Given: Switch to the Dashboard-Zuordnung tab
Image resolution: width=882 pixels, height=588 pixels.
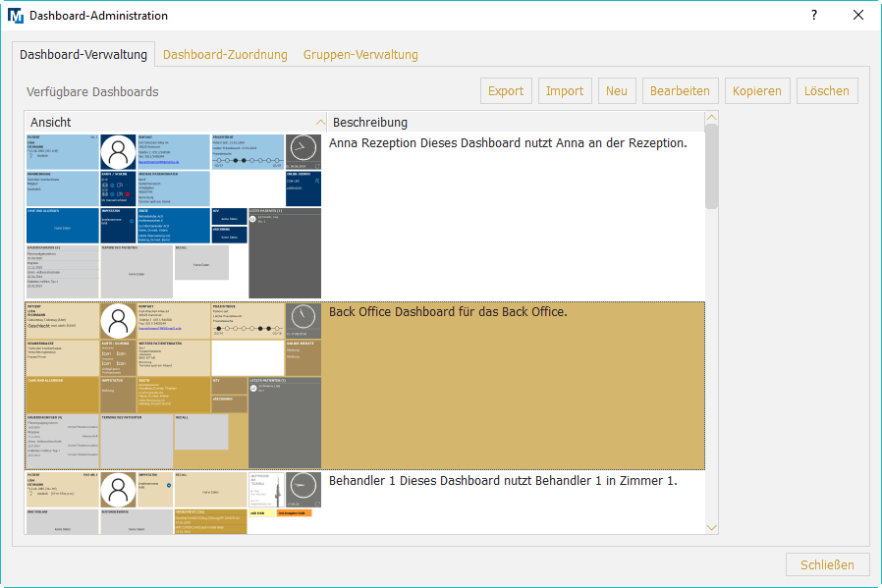Looking at the screenshot, I should (225, 55).
